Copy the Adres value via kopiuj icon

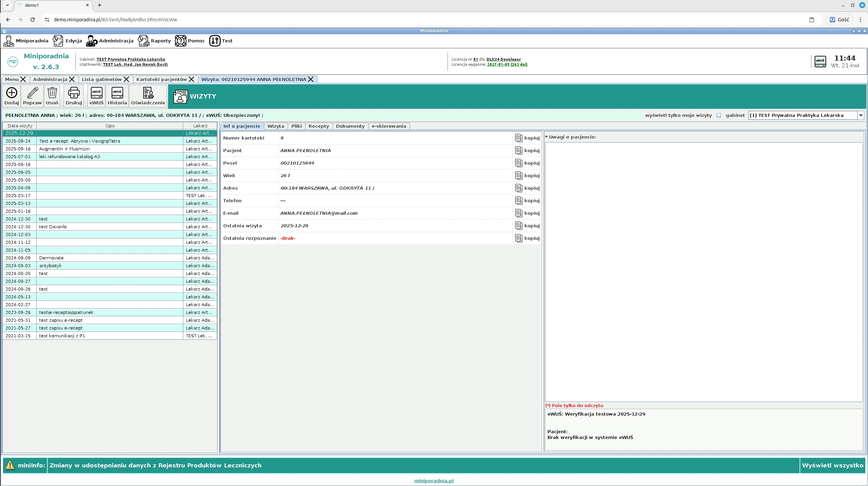519,188
